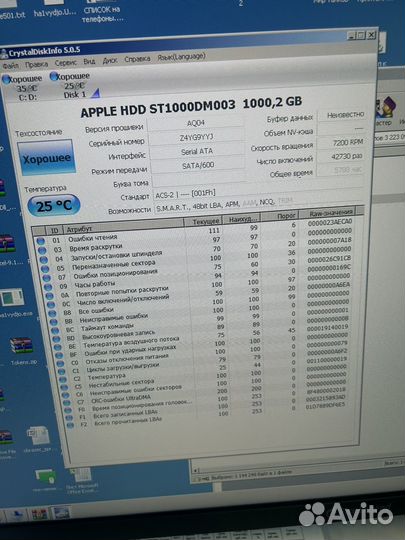Image resolution: width=405 pixels, height=540 pixels.
Task: Click status dot of row BE Температура воздушного потока
Action: [58, 347]
